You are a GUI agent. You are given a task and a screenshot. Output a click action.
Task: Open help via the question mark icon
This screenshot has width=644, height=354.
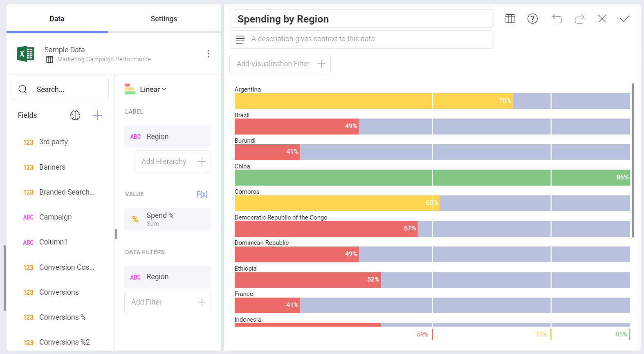[x=532, y=18]
